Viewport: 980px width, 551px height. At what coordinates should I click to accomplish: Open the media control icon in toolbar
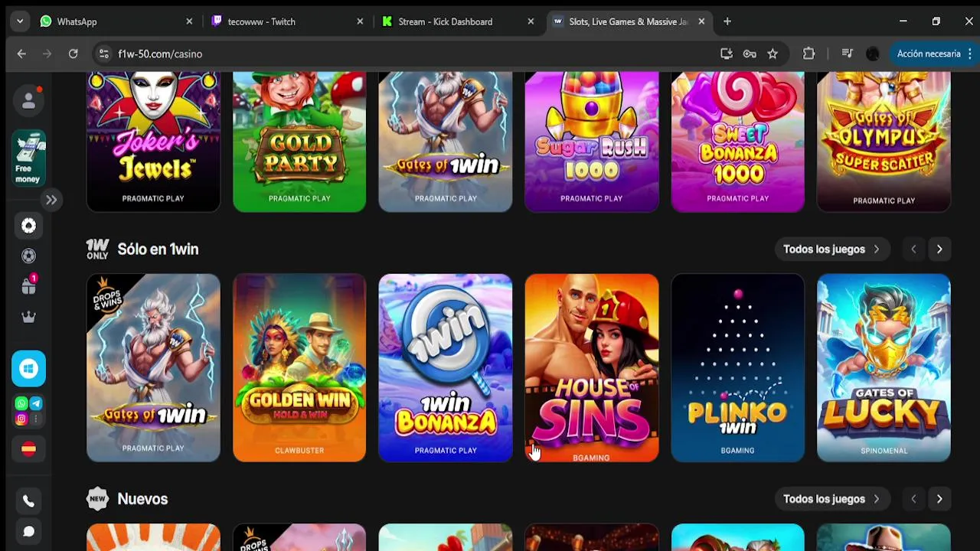(847, 54)
